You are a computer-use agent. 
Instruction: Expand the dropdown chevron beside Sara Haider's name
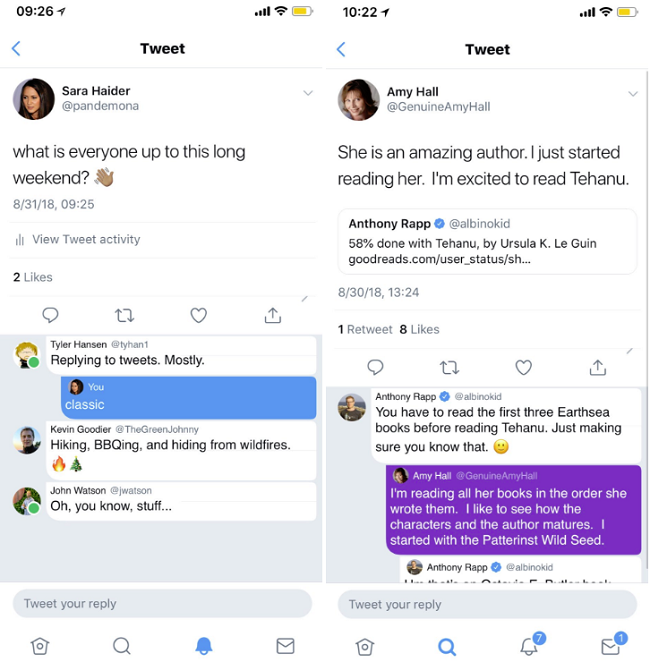pyautogui.click(x=308, y=93)
